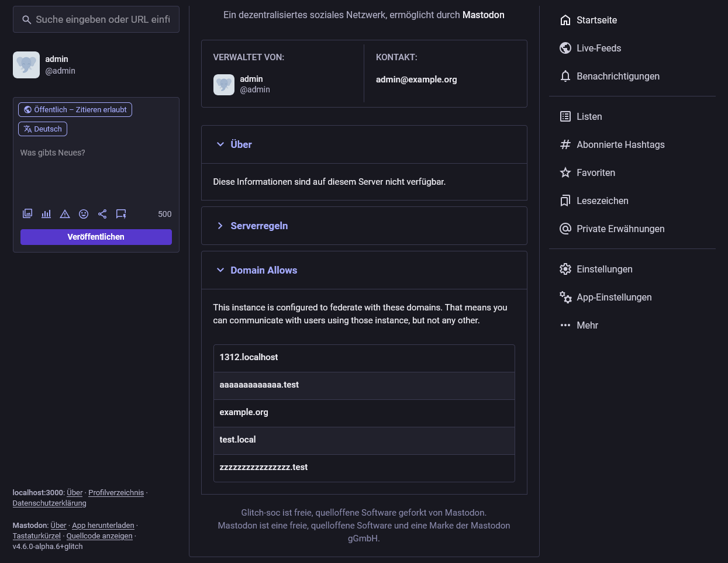
Task: Go to Startseite in navigation
Action: [x=596, y=20]
